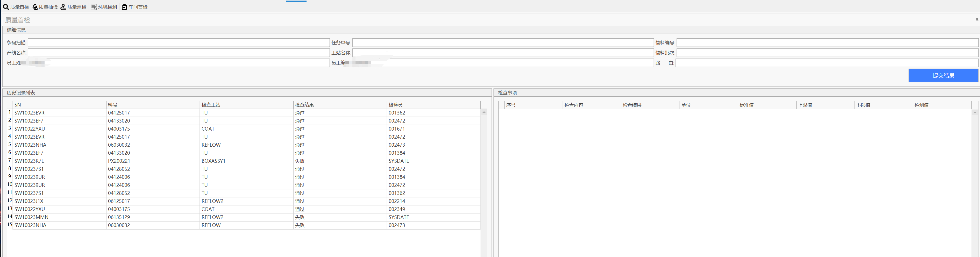Image resolution: width=980 pixels, height=257 pixels.
Task: Select row number 10 header
Action: click(10, 185)
